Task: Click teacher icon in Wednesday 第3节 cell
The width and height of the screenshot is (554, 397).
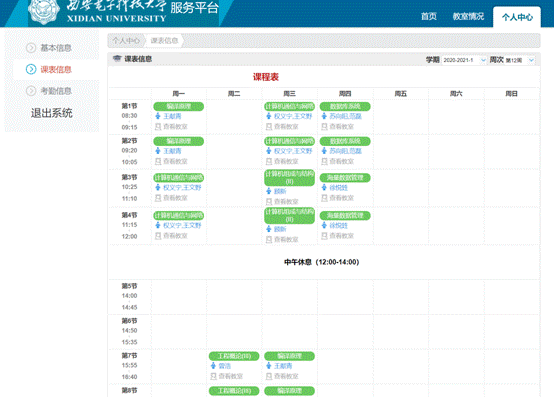Action: pyautogui.click(x=269, y=191)
